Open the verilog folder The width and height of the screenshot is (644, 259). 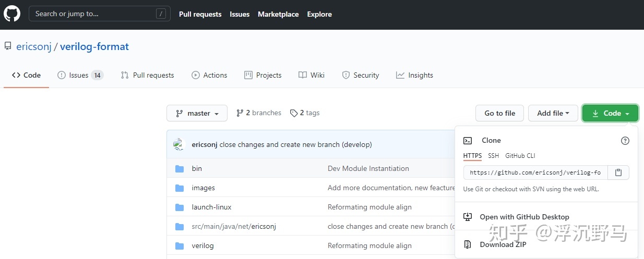[202, 245]
